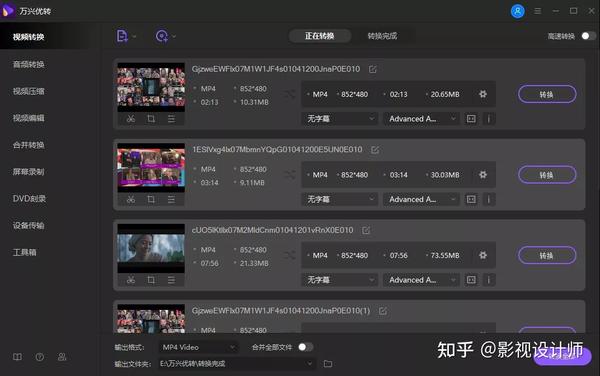The height and width of the screenshot is (376, 600).
Task: Open 无字幕 subtitle dropdown for 1ESlVxg video
Action: (340, 199)
